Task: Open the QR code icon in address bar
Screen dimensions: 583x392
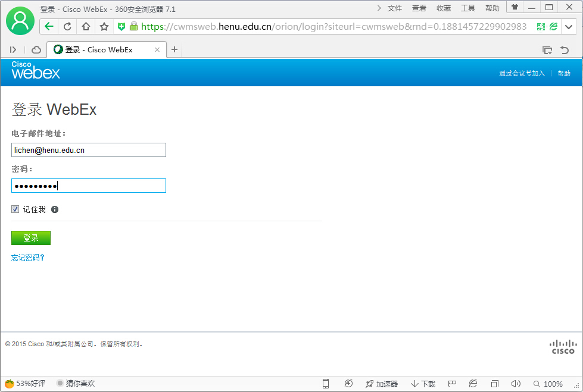Action: [541, 26]
